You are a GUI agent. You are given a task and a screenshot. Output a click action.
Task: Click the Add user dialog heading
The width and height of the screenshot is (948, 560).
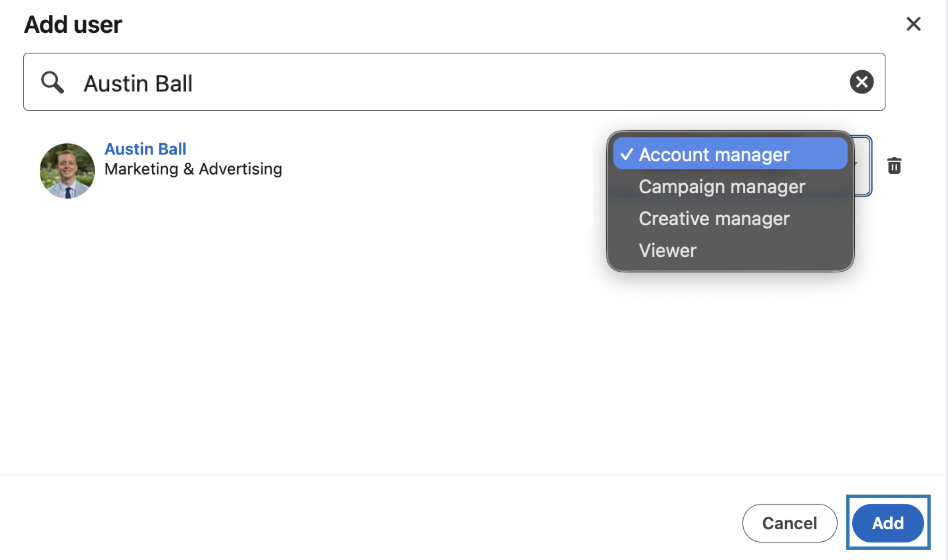[x=73, y=25]
